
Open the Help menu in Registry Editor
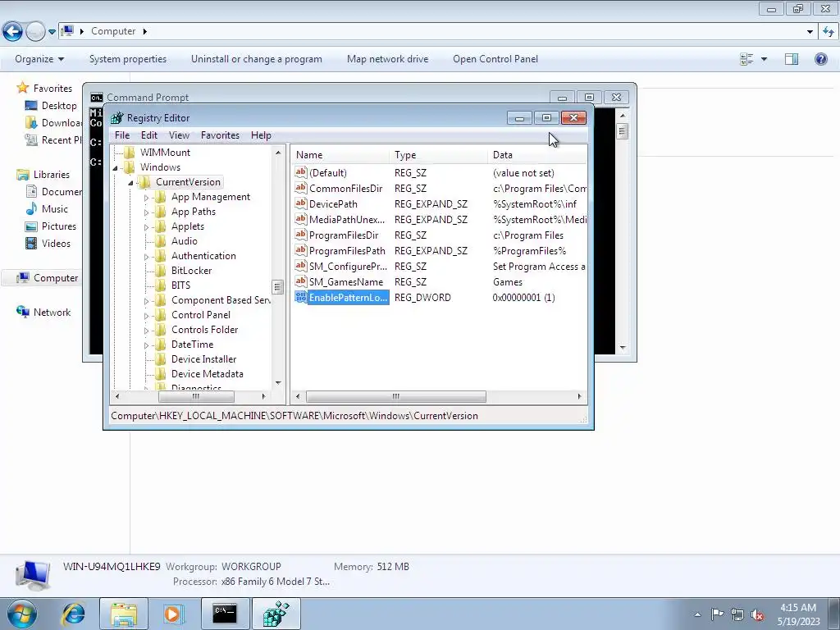tap(261, 135)
